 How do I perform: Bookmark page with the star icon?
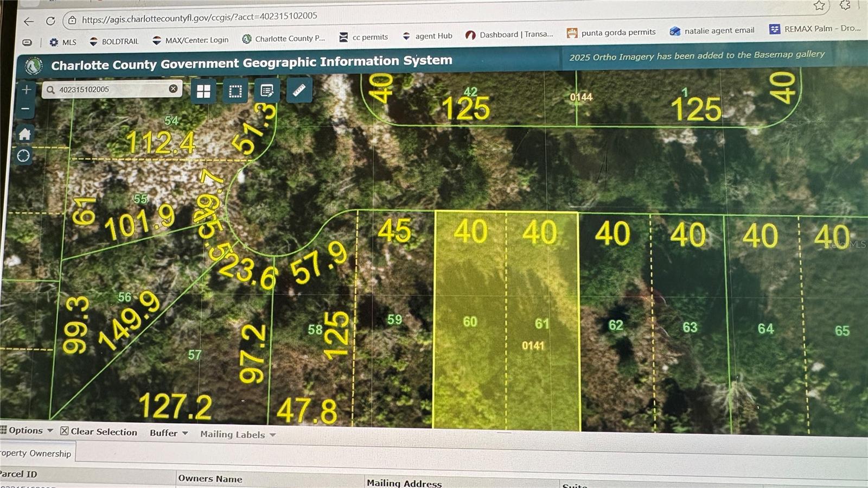819,5
